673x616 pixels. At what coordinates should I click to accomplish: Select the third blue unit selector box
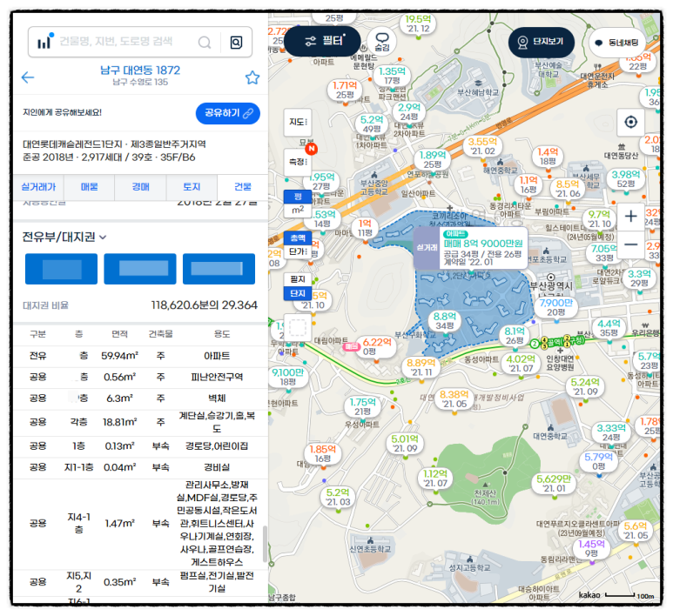tap(219, 269)
